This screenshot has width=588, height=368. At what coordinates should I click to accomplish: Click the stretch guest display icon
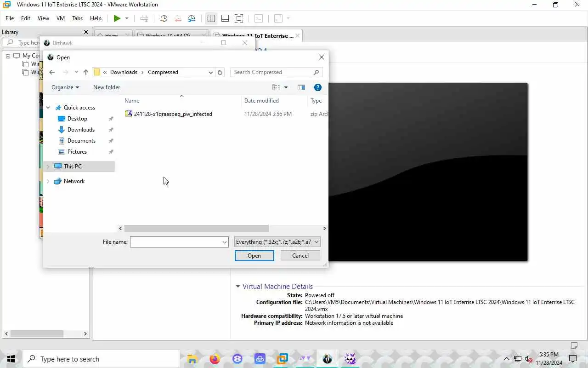[x=278, y=18]
